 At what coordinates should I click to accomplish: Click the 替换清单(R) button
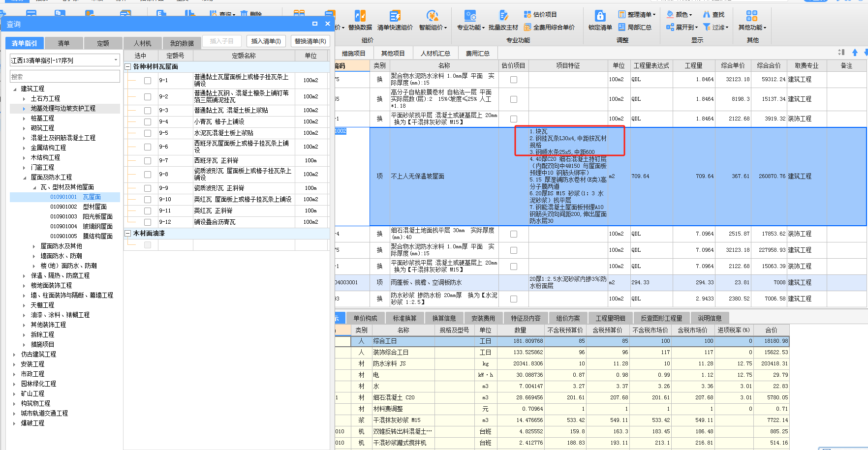310,41
